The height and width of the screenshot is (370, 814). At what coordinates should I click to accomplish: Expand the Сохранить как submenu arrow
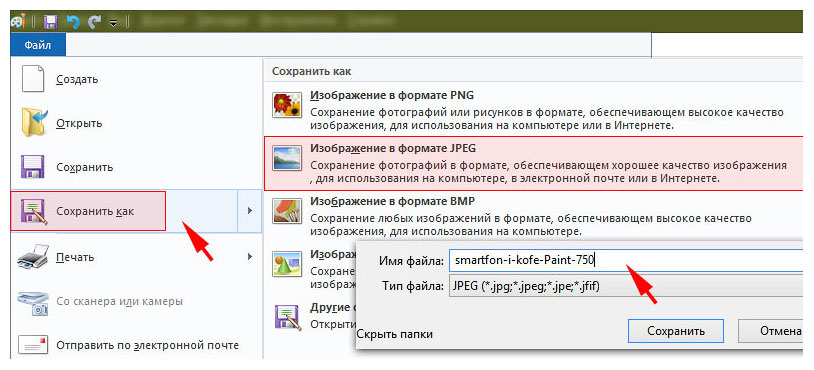click(x=250, y=211)
